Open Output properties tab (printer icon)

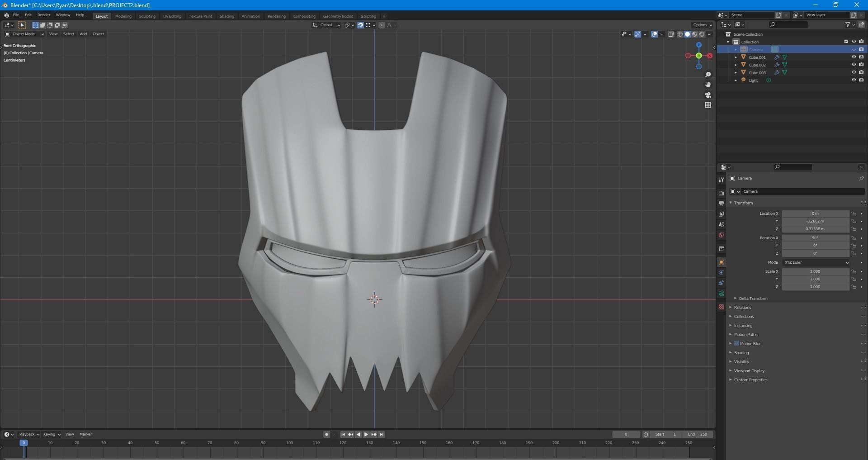(721, 204)
